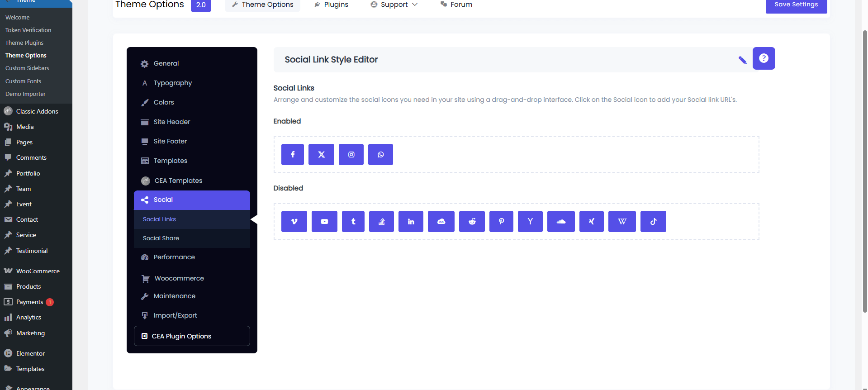
Task: Select the Reddit social icon
Action: point(472,222)
